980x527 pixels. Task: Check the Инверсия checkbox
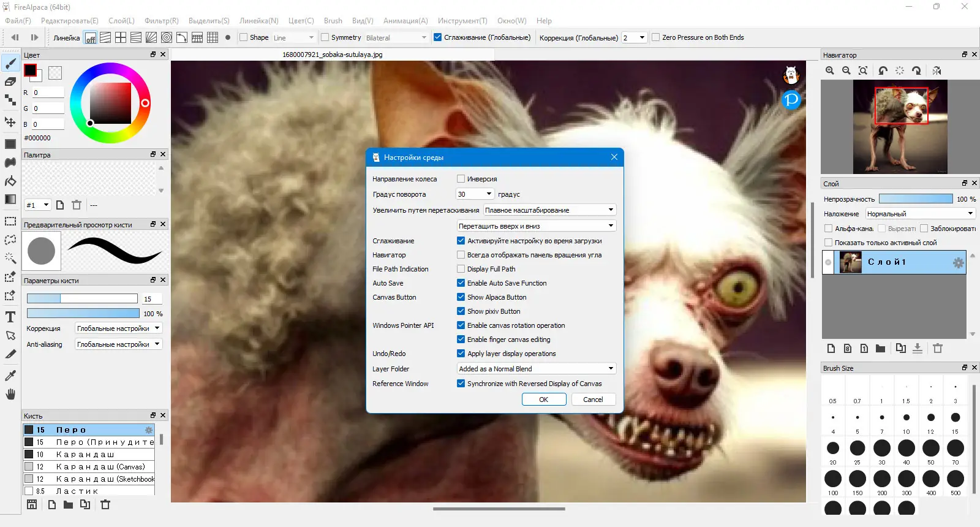461,179
